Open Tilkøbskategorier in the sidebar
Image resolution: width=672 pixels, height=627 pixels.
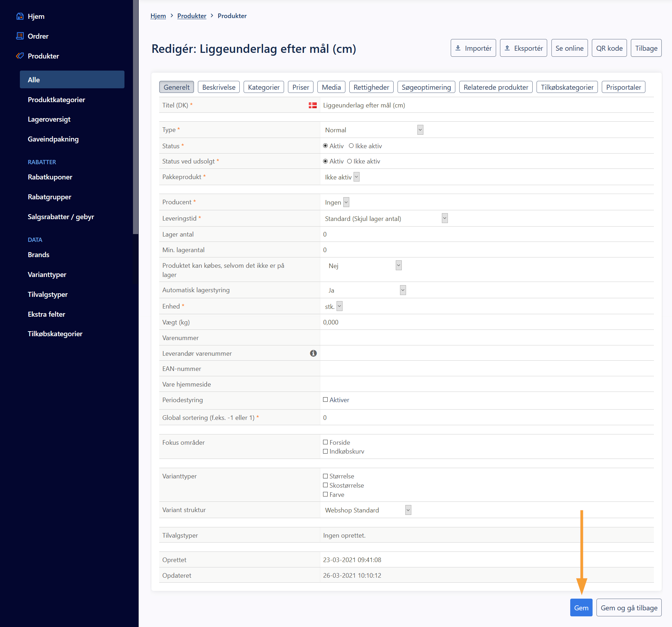pos(55,334)
